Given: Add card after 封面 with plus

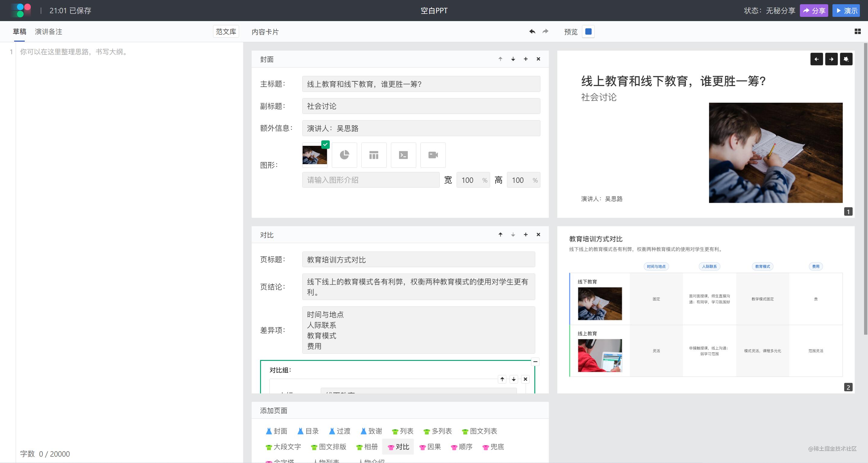Looking at the screenshot, I should (525, 59).
